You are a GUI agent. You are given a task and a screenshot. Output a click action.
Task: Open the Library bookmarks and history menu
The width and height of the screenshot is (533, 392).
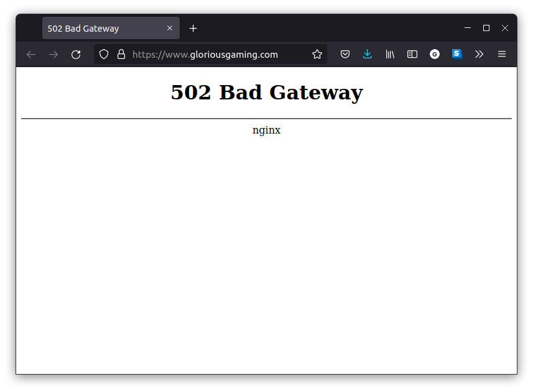click(x=390, y=55)
